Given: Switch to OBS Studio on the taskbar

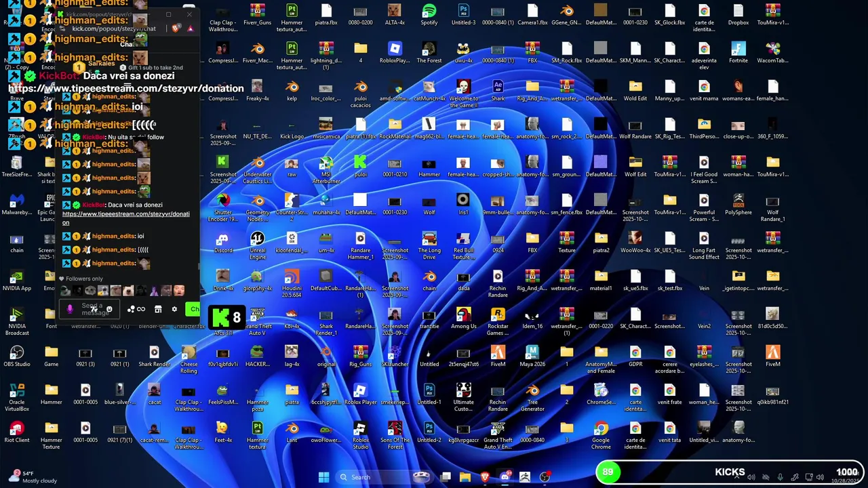Looking at the screenshot, I should (x=545, y=477).
